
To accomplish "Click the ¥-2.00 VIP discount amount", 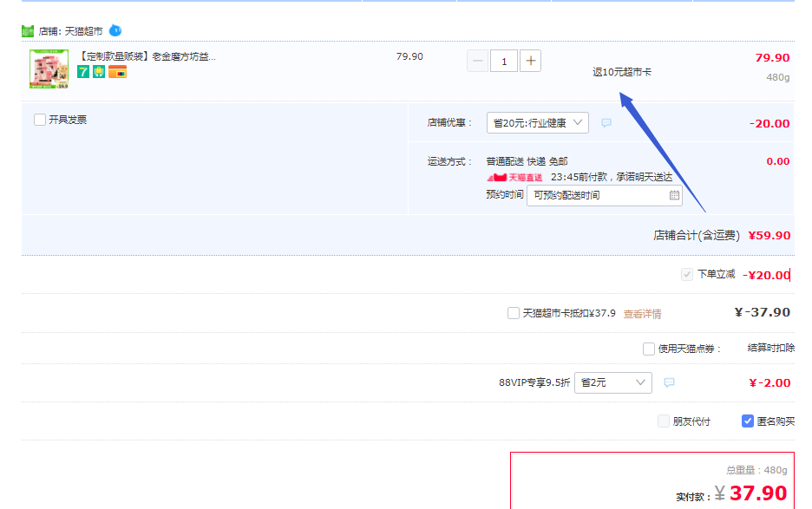I will (769, 383).
